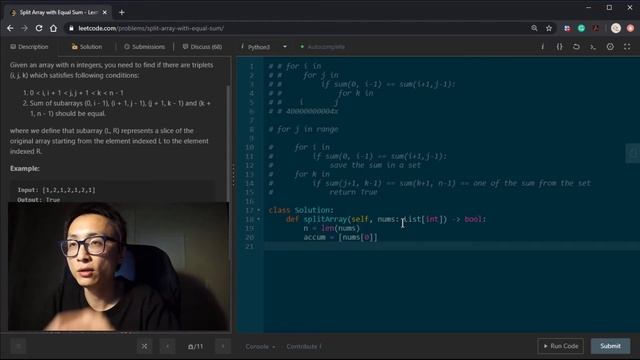The width and height of the screenshot is (640, 360).
Task: Open a new browser tab
Action: 122,12
